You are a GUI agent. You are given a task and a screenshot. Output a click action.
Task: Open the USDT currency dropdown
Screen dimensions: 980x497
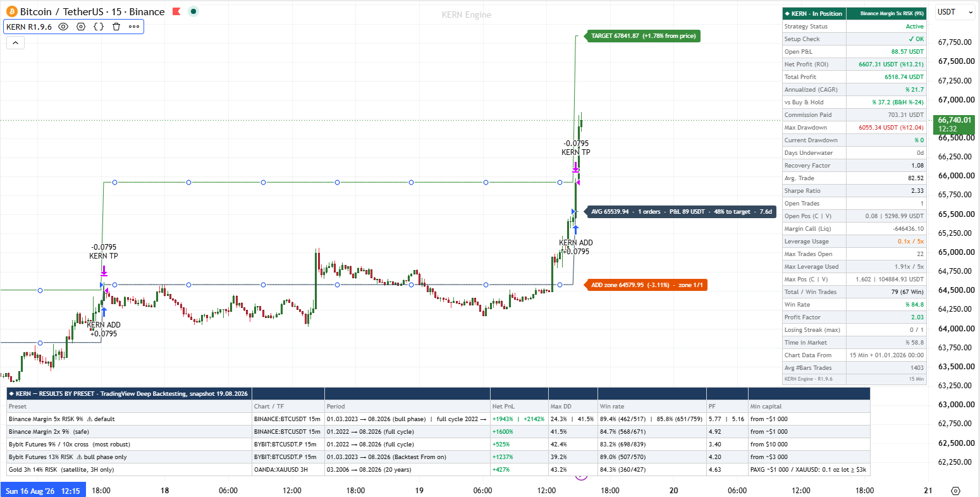coord(955,12)
